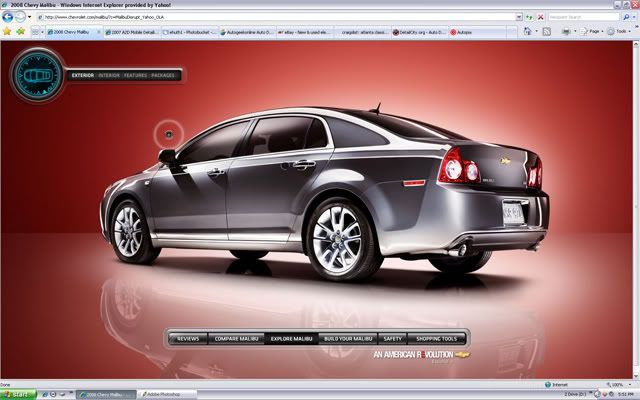
Task: Click the RSS Feeds icon
Action: tap(547, 31)
